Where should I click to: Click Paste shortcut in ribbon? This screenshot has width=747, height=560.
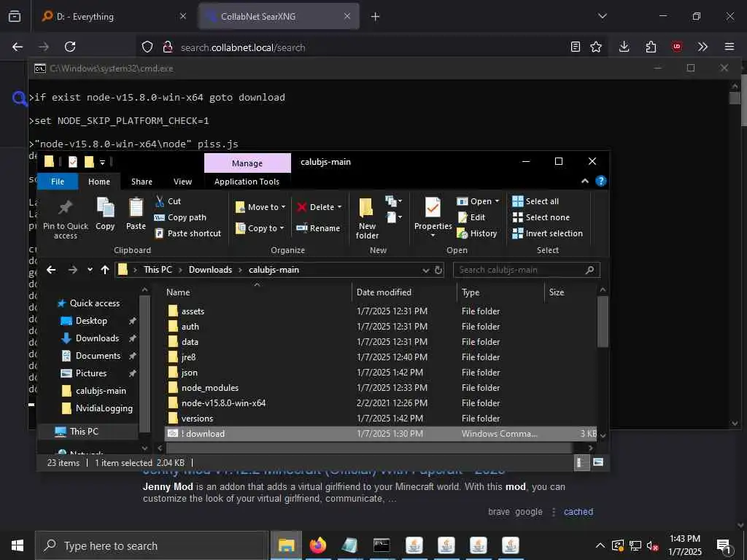tap(187, 233)
